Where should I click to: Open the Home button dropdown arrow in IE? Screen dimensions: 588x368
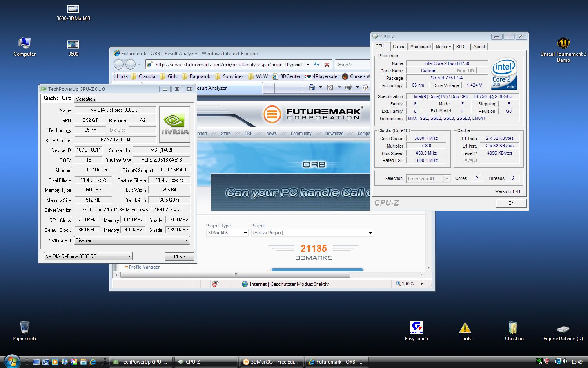pos(321,87)
